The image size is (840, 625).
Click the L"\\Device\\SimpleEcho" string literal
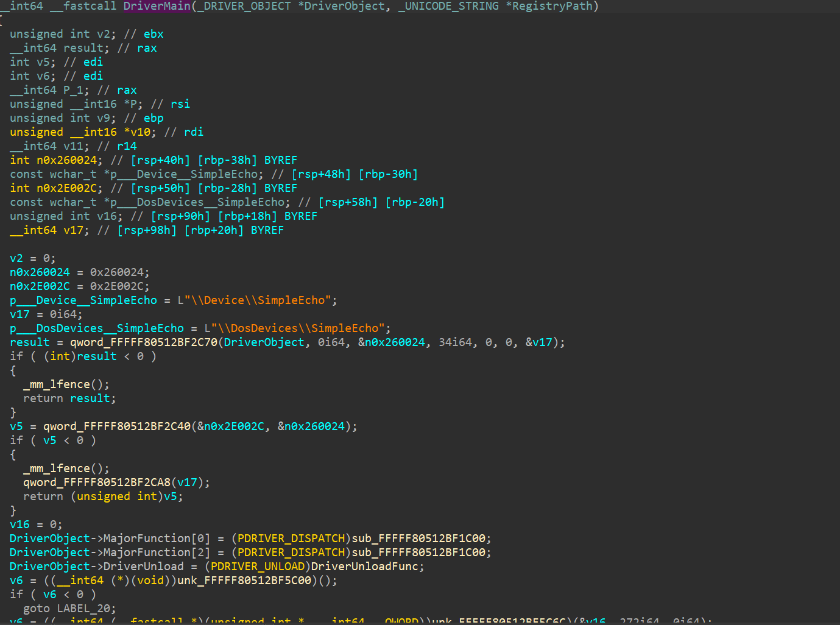pyautogui.click(x=255, y=300)
